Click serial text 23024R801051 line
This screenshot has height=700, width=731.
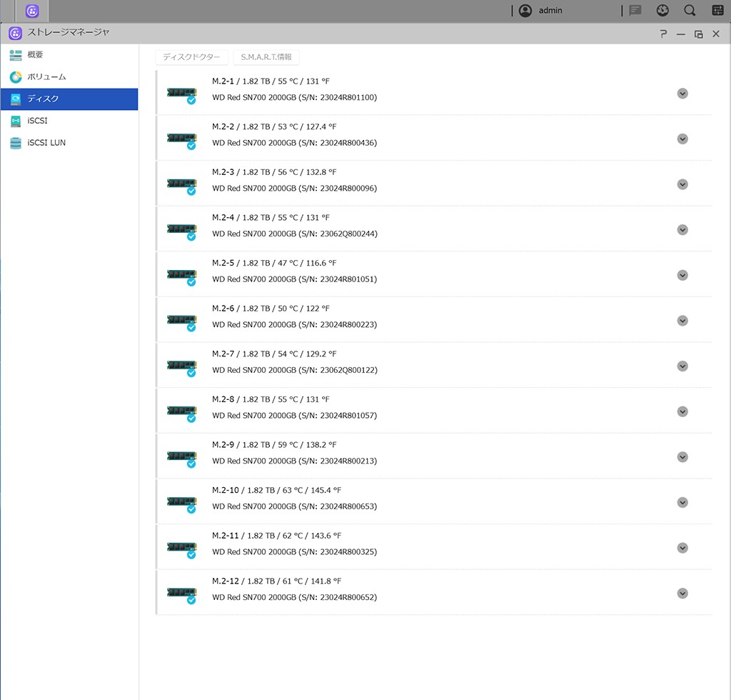[x=295, y=279]
